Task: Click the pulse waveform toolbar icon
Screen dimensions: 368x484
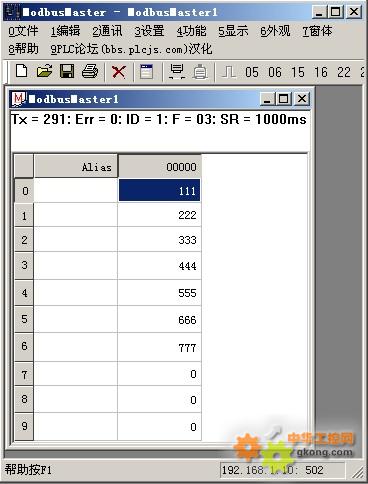Action: [x=229, y=72]
